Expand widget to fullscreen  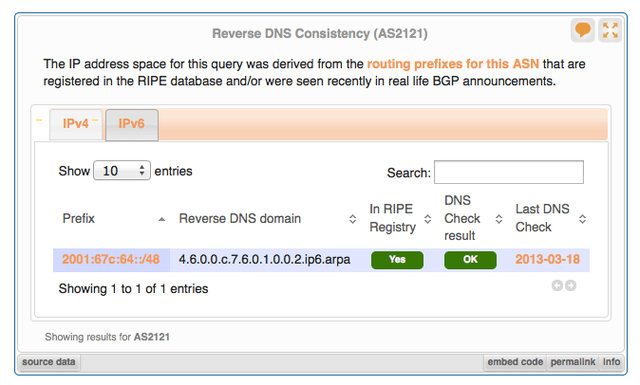610,30
